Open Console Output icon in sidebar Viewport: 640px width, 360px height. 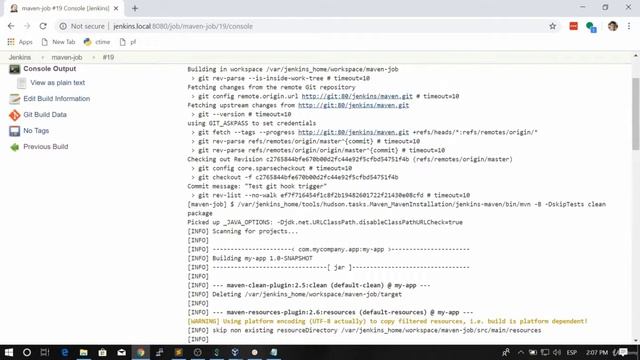pyautogui.click(x=15, y=69)
